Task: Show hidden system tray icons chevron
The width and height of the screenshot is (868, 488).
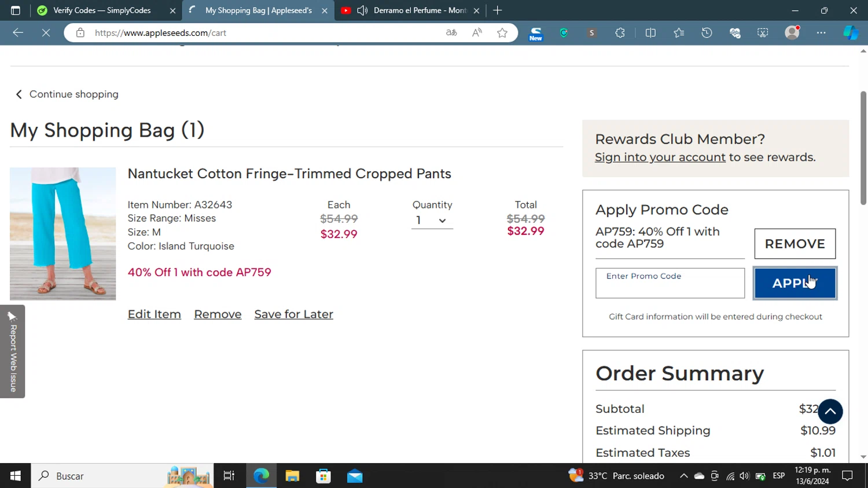Action: pos(683,476)
